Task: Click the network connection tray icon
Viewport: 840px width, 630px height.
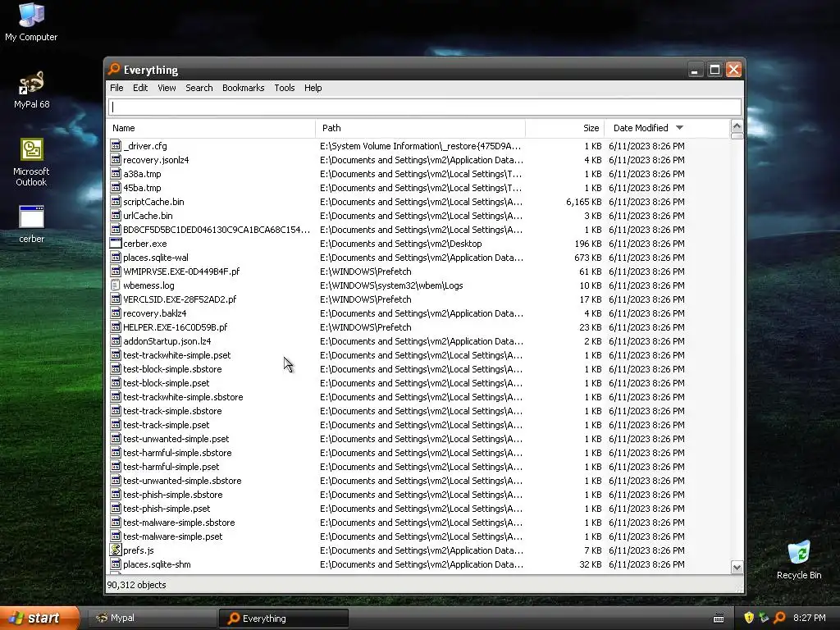Action: click(x=764, y=618)
